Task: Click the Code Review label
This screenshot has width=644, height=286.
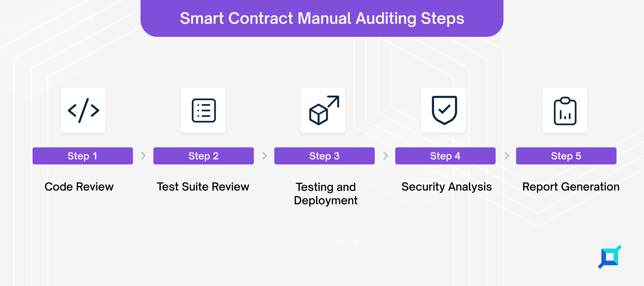Action: coord(79,187)
